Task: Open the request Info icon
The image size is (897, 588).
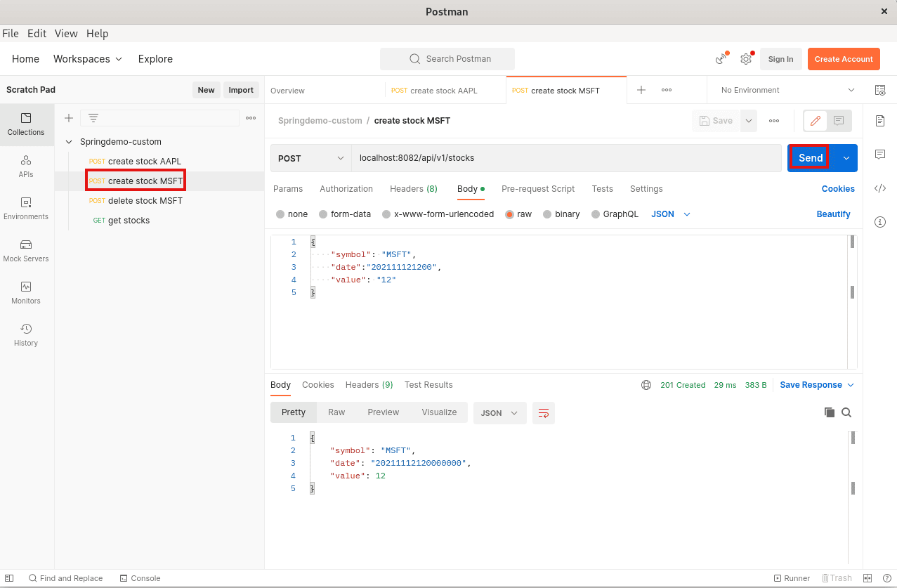Action: [x=880, y=222]
